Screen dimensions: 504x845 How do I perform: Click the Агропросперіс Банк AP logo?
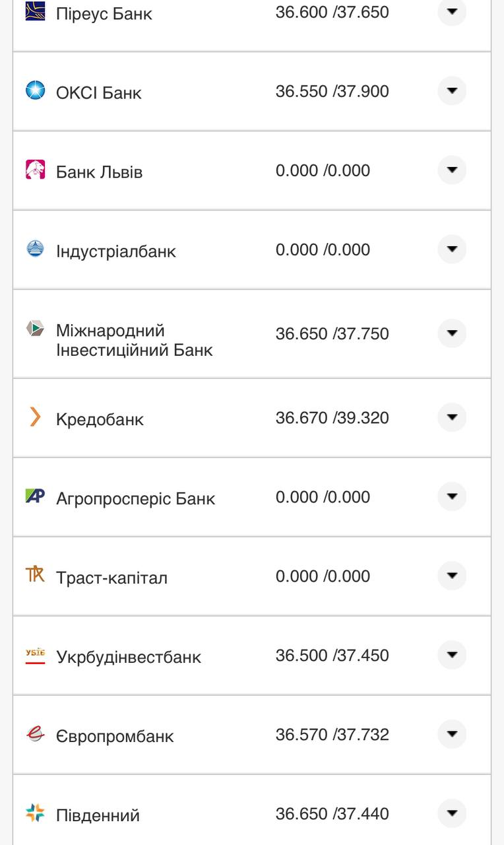click(x=34, y=496)
